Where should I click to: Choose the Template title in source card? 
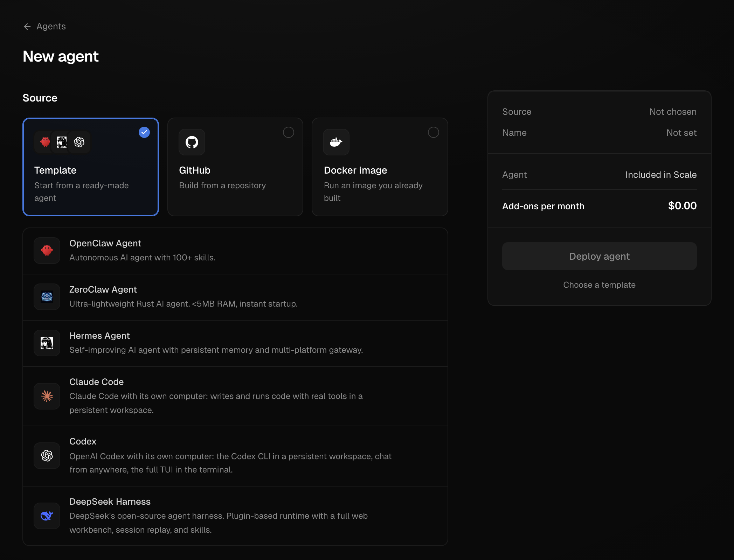click(x=55, y=170)
